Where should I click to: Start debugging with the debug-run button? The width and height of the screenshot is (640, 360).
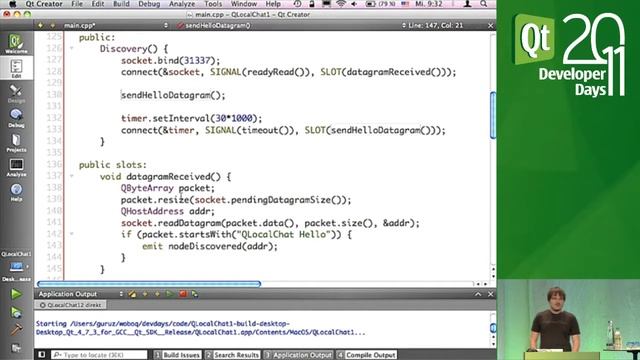pos(16,312)
